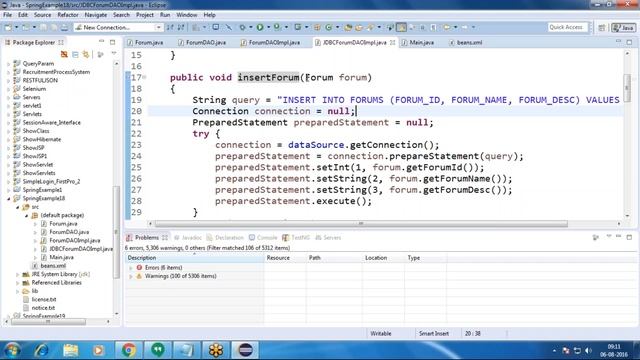Click volume icon in system tray
This screenshot has width=640, height=360.
588,350
